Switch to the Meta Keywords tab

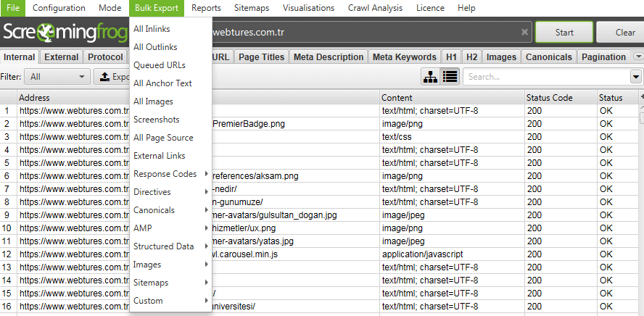(x=405, y=57)
